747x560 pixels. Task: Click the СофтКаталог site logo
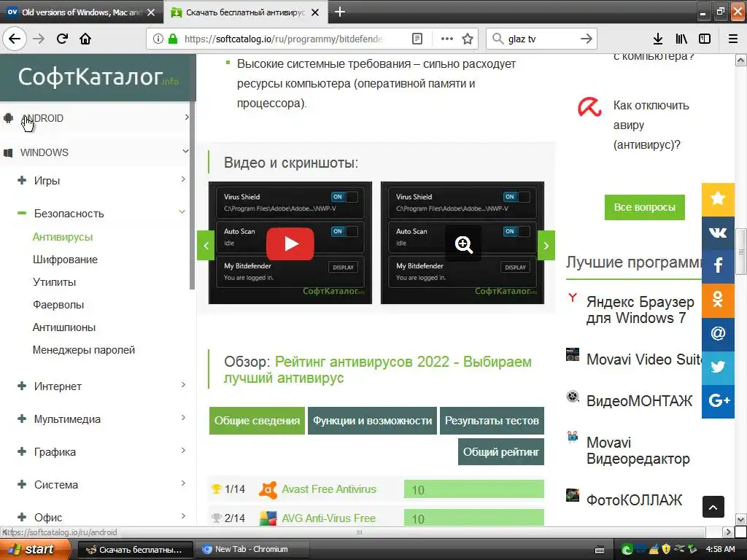pos(98,77)
